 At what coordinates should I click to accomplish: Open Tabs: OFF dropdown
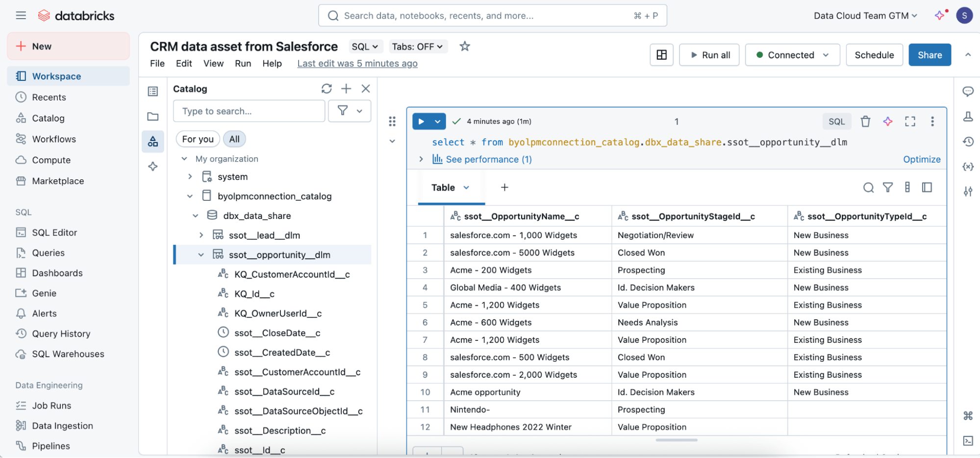pos(418,47)
